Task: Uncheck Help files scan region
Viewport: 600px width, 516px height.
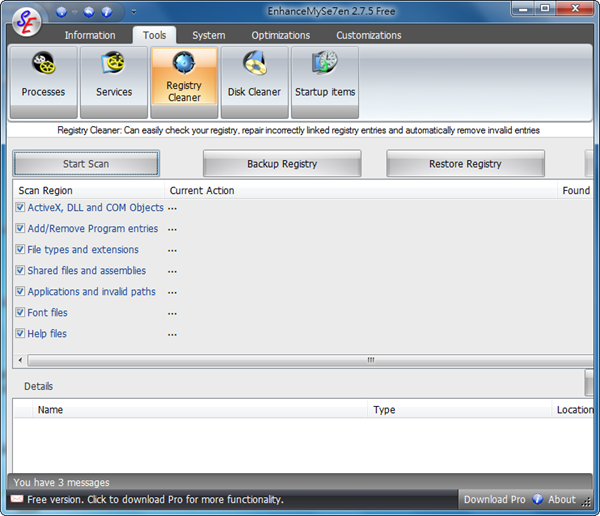Action: 20,333
